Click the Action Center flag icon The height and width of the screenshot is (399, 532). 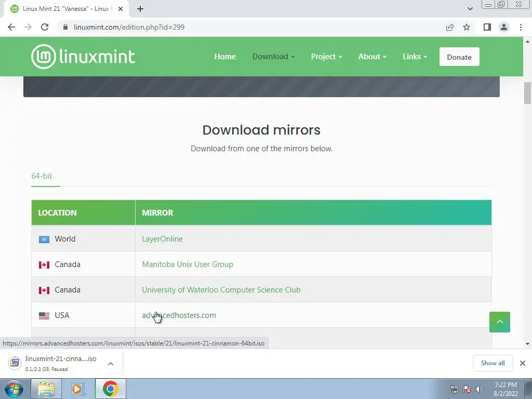click(467, 389)
